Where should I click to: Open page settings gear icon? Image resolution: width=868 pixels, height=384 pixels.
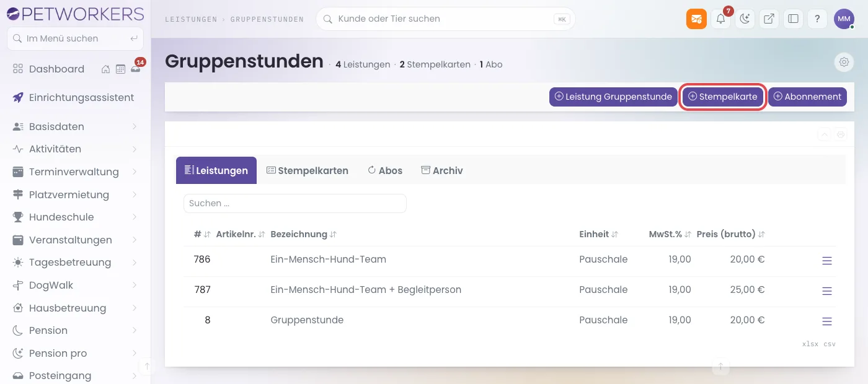coord(844,62)
